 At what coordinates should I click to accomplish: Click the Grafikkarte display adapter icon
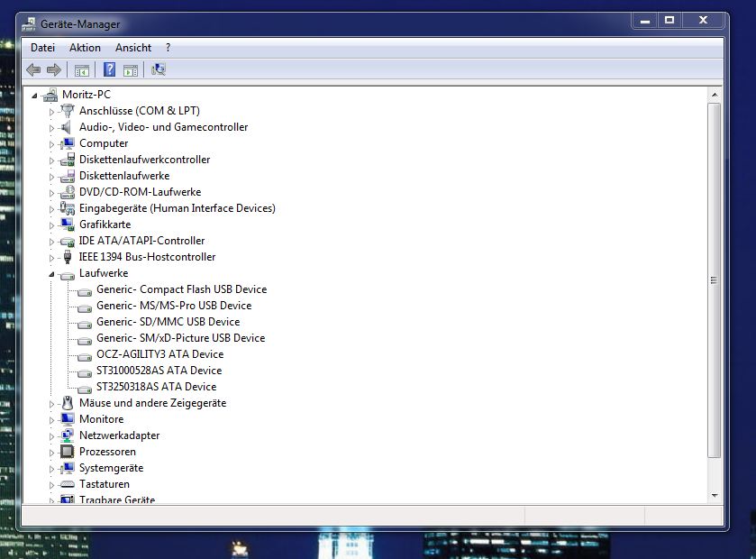(x=68, y=225)
